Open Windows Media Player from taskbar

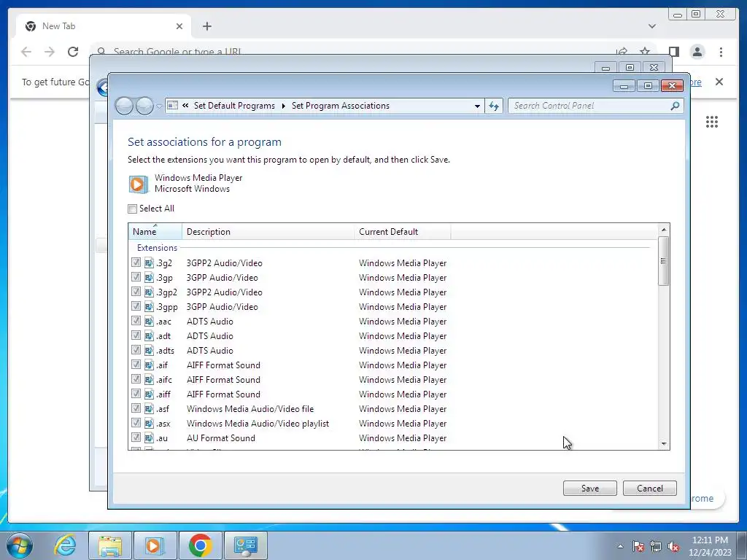click(x=155, y=545)
